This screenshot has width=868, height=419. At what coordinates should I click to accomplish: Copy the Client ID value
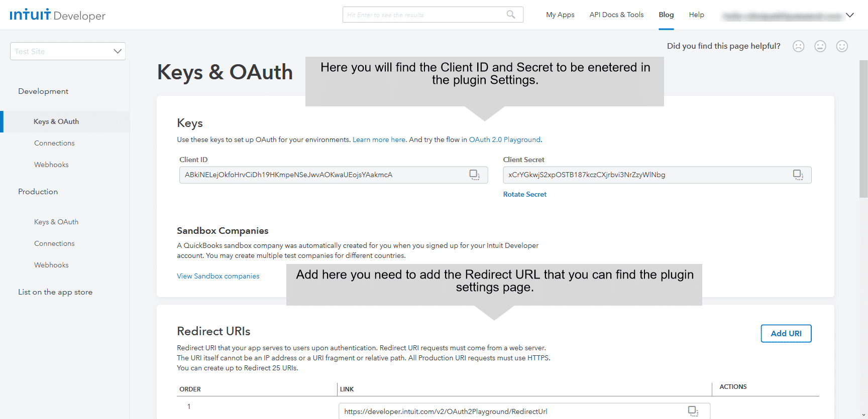(474, 175)
